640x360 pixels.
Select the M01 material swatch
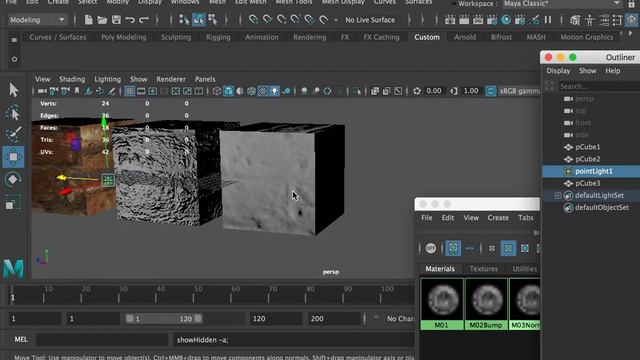[x=442, y=303]
